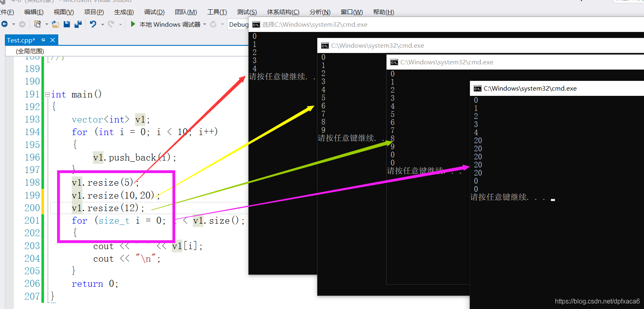The height and width of the screenshot is (309, 644).
Task: Open the 窗口(W) menu
Action: (352, 12)
